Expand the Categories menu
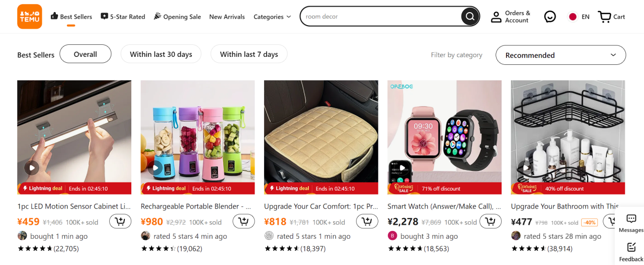The height and width of the screenshot is (265, 644). click(272, 17)
